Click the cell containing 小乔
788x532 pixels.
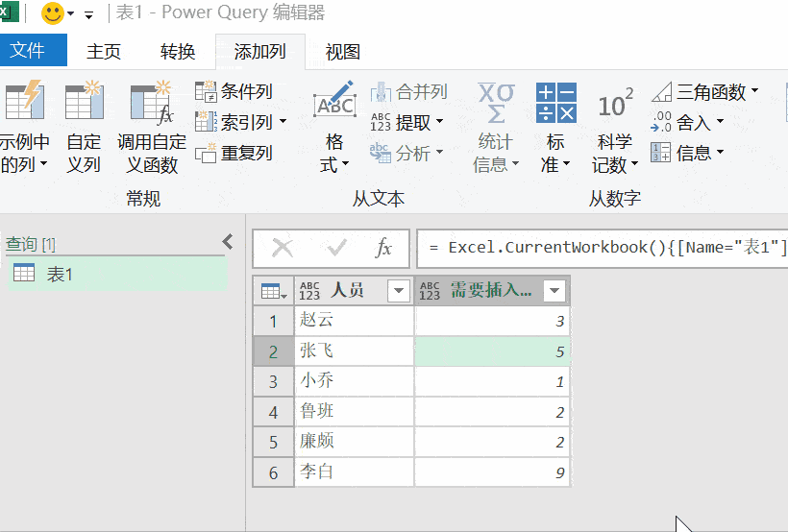[x=354, y=381]
